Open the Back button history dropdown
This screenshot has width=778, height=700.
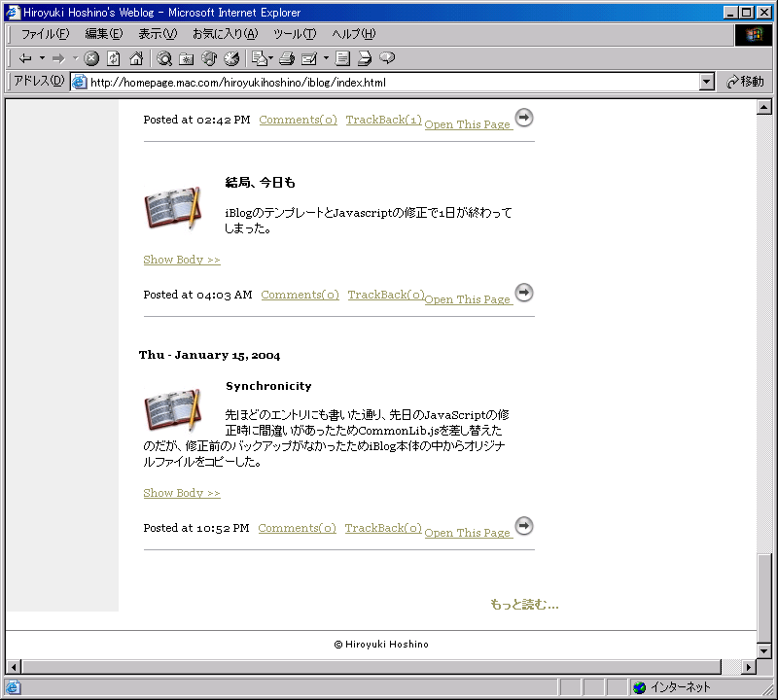point(42,58)
